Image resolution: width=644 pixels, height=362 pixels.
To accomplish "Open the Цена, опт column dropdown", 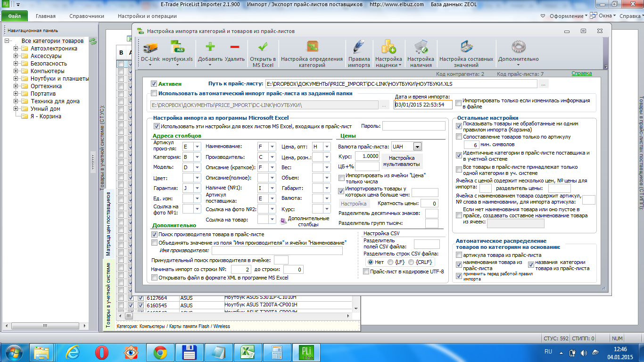I will pyautogui.click(x=326, y=147).
